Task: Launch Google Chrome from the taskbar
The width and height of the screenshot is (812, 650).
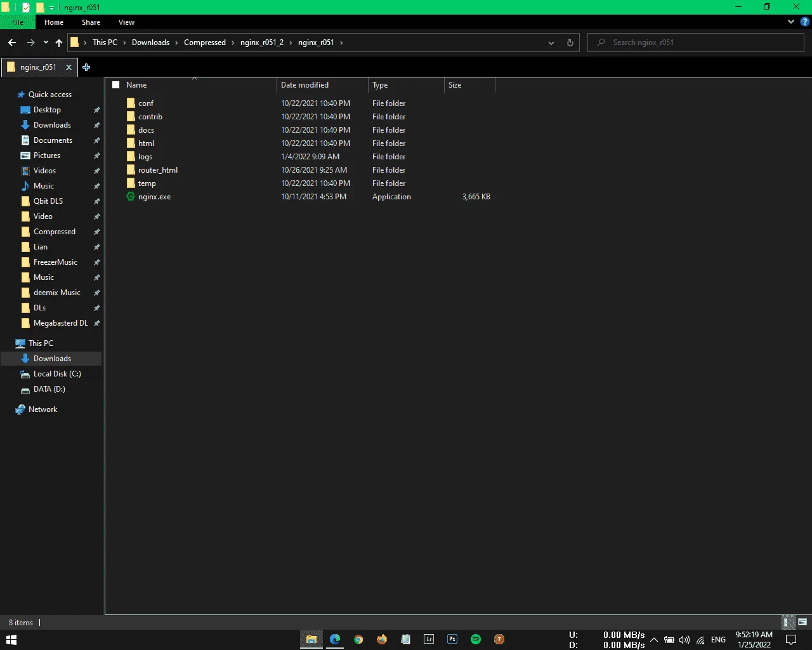Action: click(x=358, y=639)
